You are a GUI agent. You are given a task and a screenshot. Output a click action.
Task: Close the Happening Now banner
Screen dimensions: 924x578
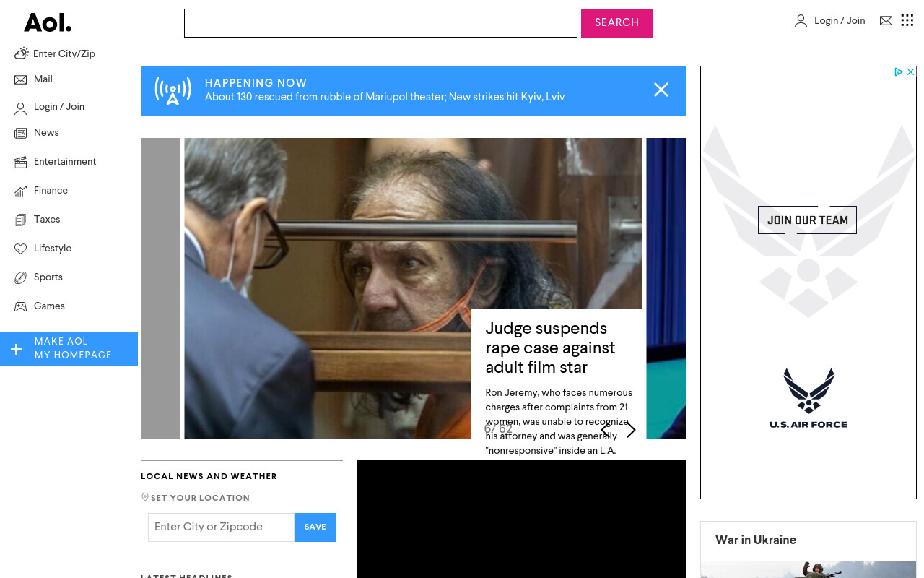point(661,90)
